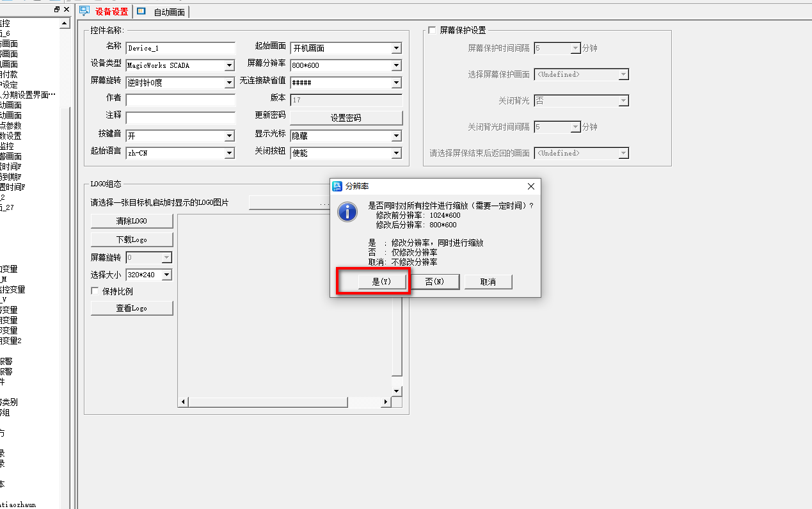Open the 按键音 dropdown
The image size is (812, 509).
230,136
